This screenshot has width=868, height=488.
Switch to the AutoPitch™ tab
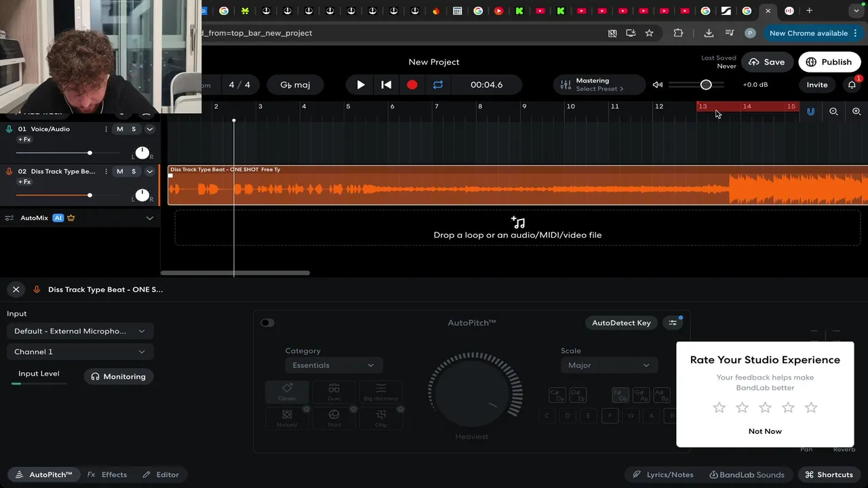(x=44, y=474)
